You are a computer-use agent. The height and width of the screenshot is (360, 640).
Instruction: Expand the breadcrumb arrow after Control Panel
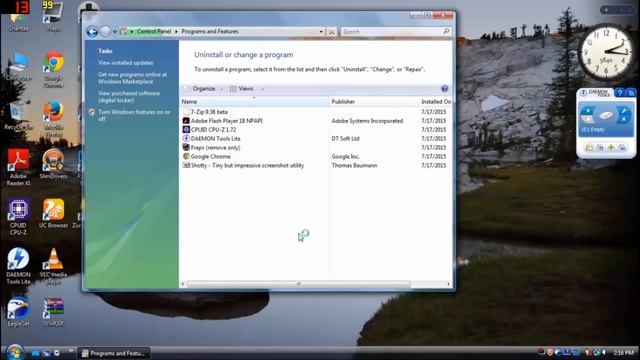click(176, 31)
